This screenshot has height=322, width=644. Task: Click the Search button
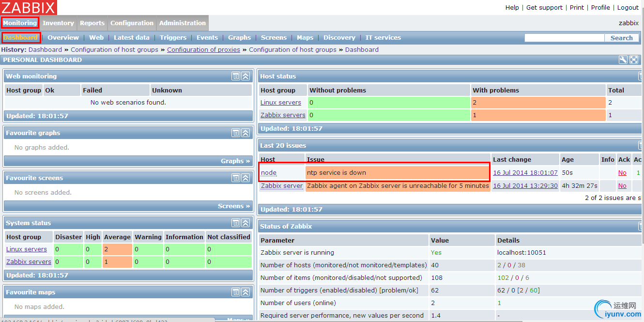[x=622, y=38]
